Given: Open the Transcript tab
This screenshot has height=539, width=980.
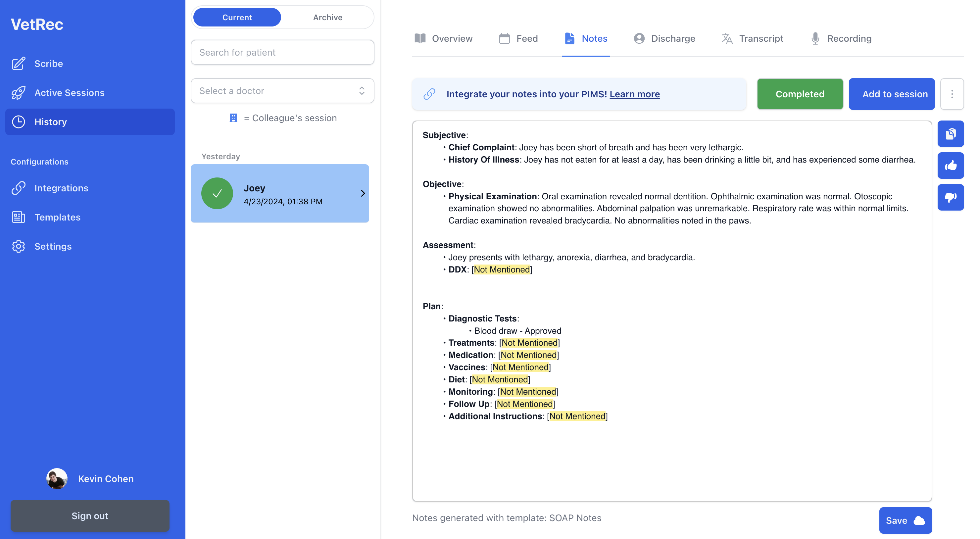Looking at the screenshot, I should pos(753,38).
